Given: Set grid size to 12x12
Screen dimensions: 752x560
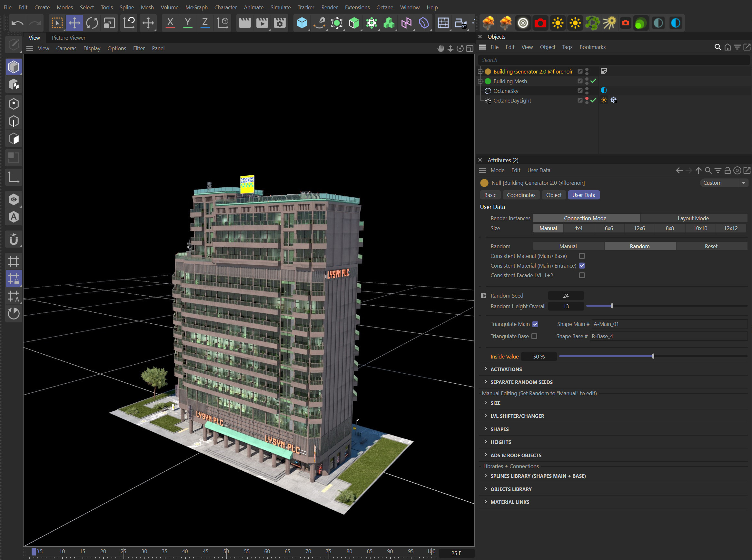Looking at the screenshot, I should [x=731, y=228].
